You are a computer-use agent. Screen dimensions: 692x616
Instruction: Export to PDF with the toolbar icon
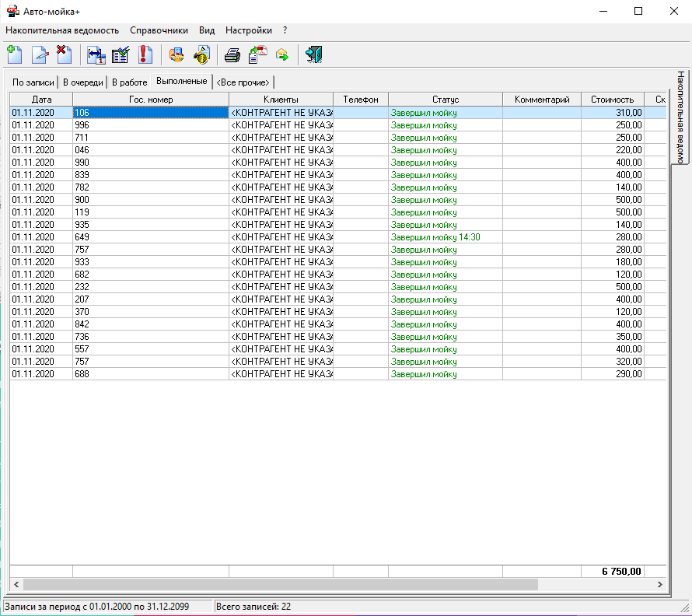pos(257,54)
